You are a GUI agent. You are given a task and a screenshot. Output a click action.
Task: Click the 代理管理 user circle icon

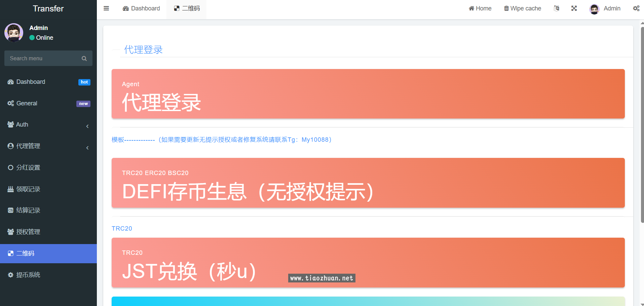[11, 146]
